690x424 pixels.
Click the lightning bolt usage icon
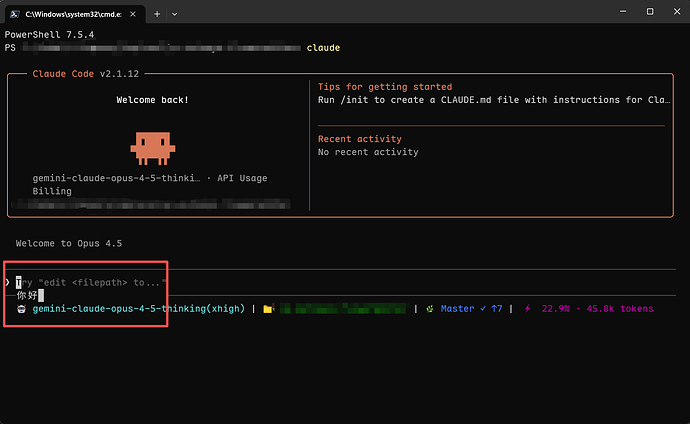(528, 309)
